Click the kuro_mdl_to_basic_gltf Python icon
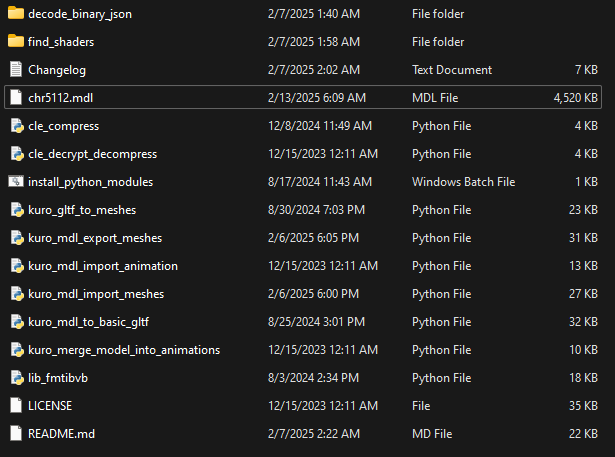 tap(17, 321)
